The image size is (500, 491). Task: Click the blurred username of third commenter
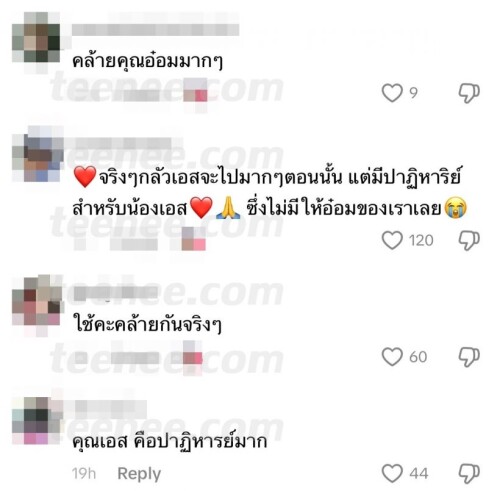point(116,293)
